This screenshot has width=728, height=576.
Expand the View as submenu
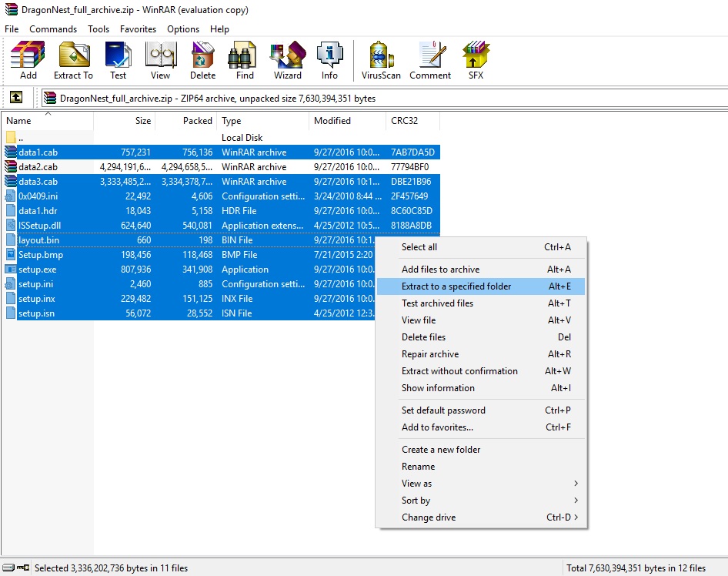tap(481, 484)
